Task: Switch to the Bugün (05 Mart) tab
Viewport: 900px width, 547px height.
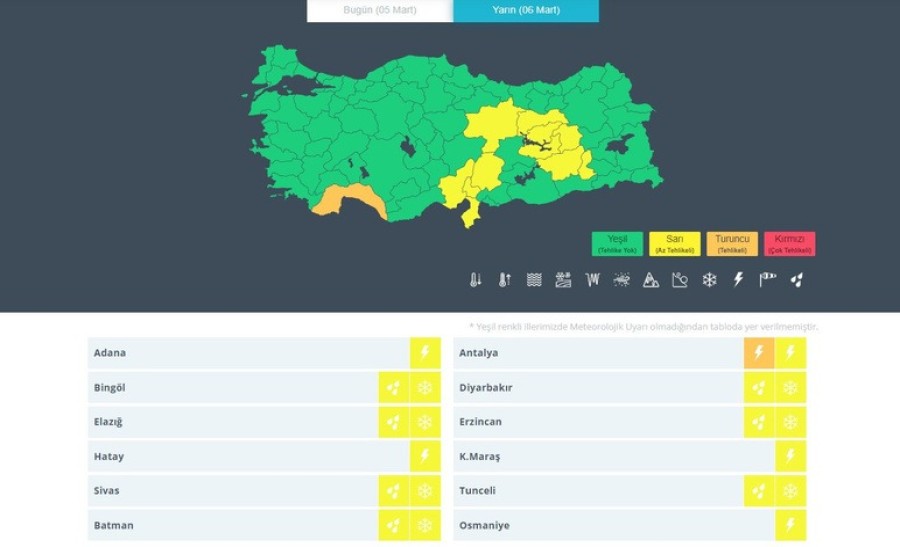Action: [379, 10]
